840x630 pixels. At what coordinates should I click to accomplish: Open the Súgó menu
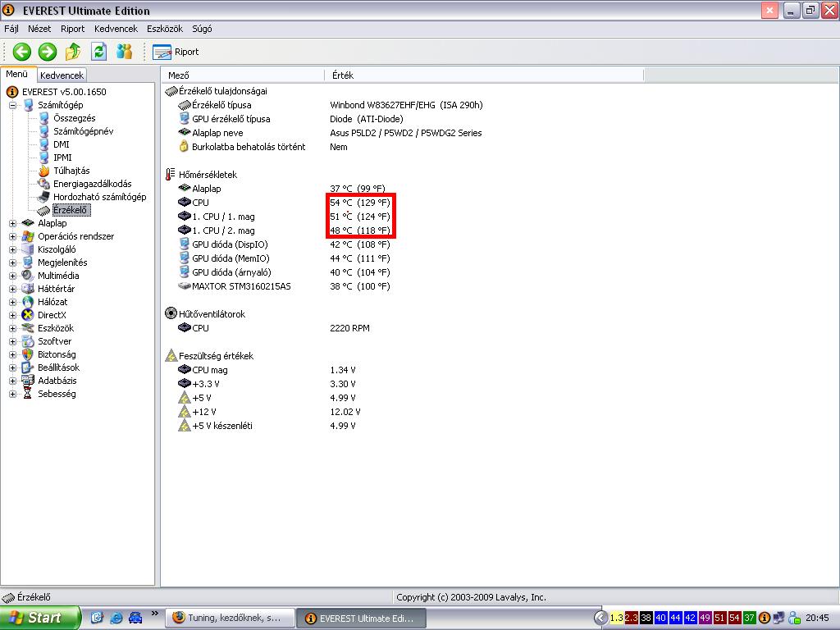pyautogui.click(x=202, y=29)
